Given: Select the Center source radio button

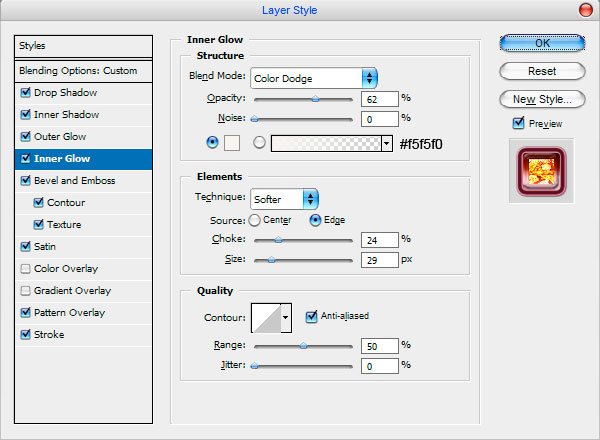Looking at the screenshot, I should 254,220.
